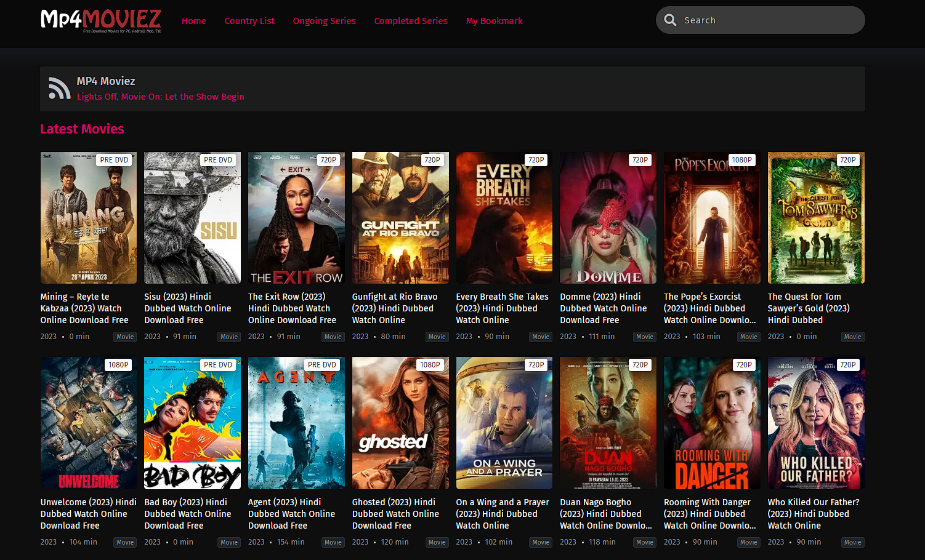
Task: Click Movie tag under Who Killed Our Father
Action: (853, 542)
